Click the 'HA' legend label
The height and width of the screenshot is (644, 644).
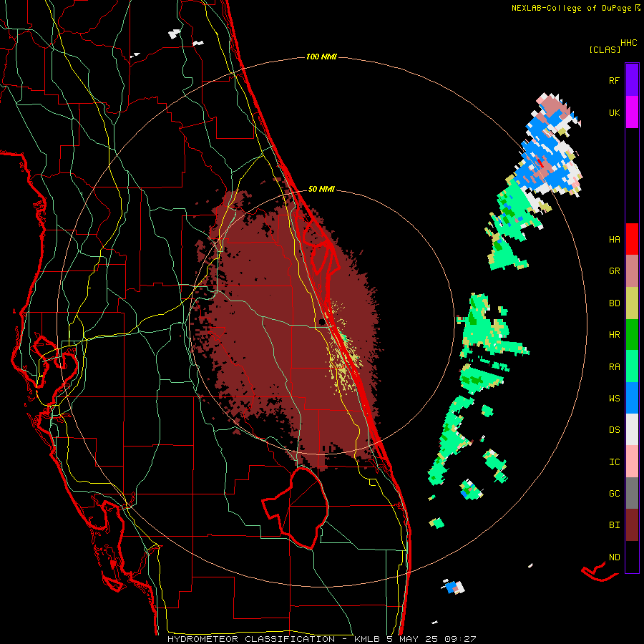click(x=614, y=240)
